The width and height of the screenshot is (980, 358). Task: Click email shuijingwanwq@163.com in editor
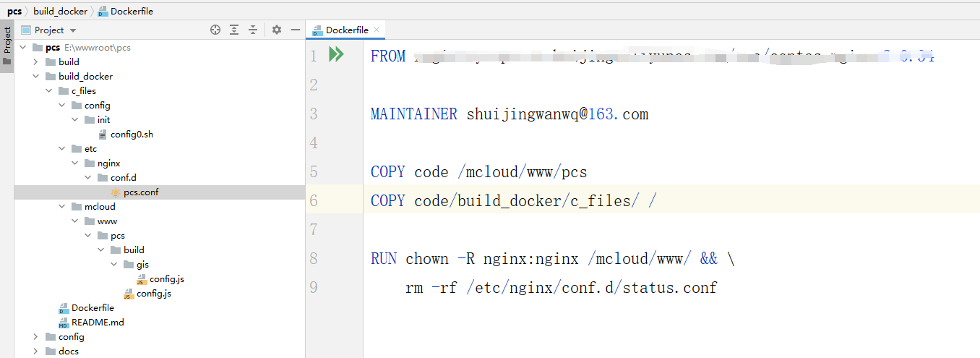[557, 114]
